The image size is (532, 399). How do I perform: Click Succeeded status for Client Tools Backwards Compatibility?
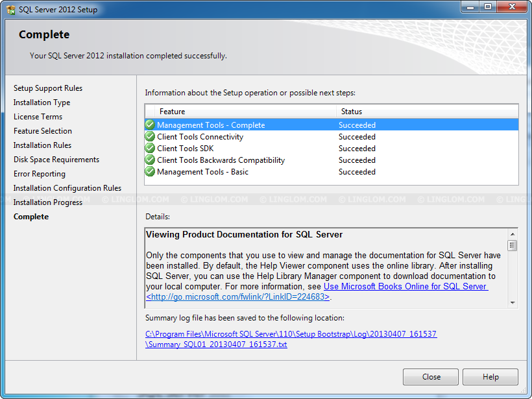[357, 160]
